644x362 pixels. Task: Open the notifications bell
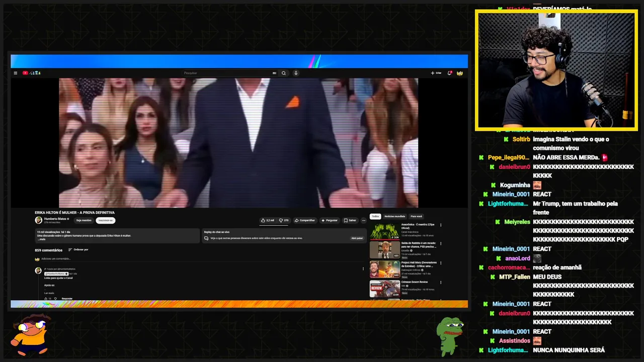pyautogui.click(x=450, y=73)
